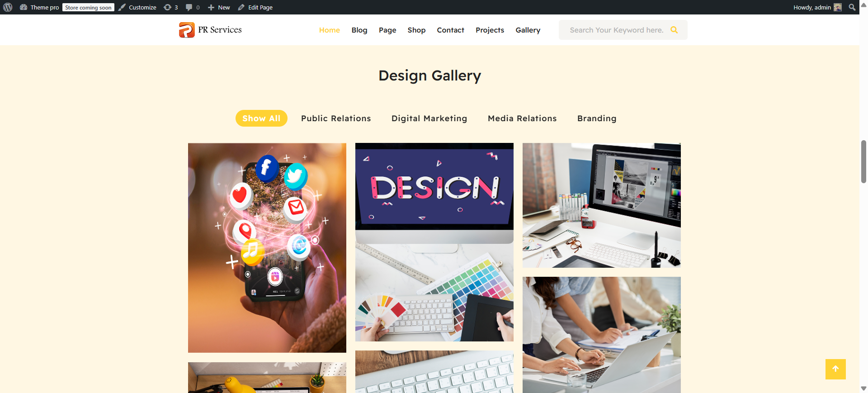This screenshot has width=868, height=393.
Task: Click Edit Page in admin bar
Action: (255, 7)
